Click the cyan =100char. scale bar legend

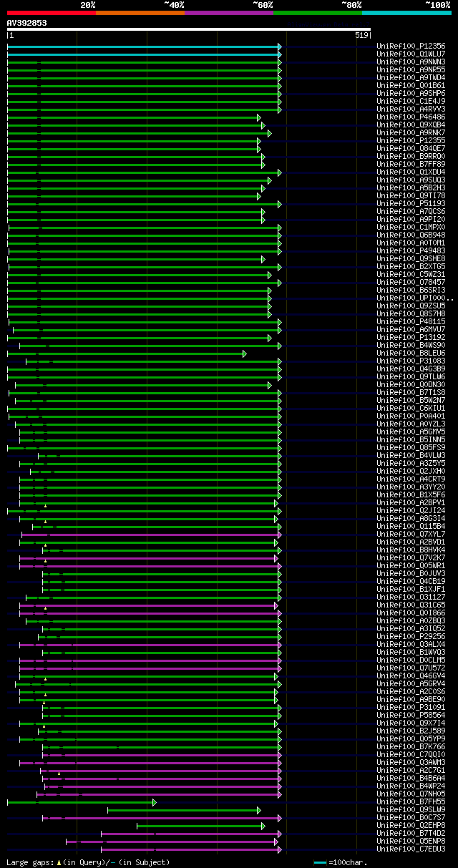point(321,862)
